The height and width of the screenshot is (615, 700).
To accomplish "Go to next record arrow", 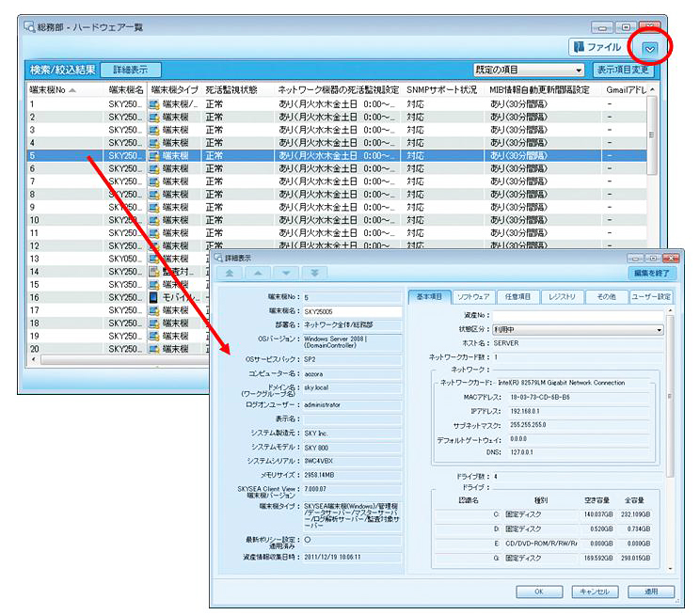I will pyautogui.click(x=286, y=273).
